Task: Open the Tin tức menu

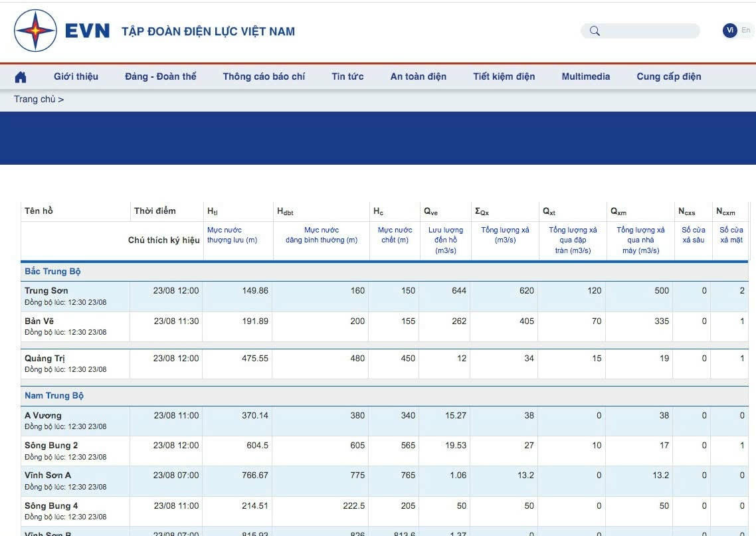Action: pos(347,76)
